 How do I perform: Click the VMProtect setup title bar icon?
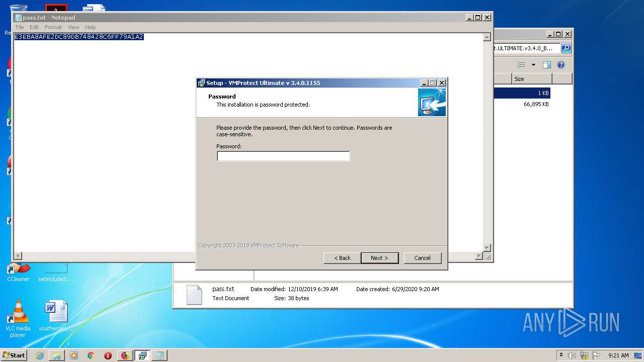201,83
